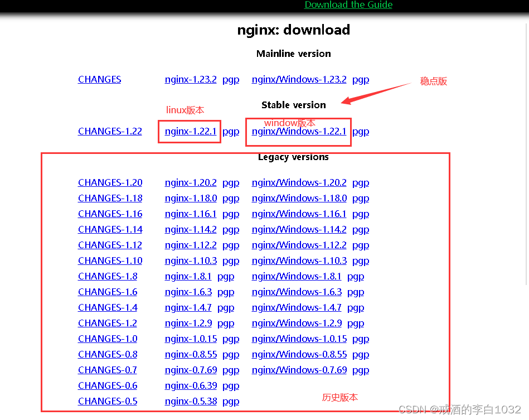Download nginx-1.6.3 source
This screenshot has width=529, height=420.
tap(188, 292)
